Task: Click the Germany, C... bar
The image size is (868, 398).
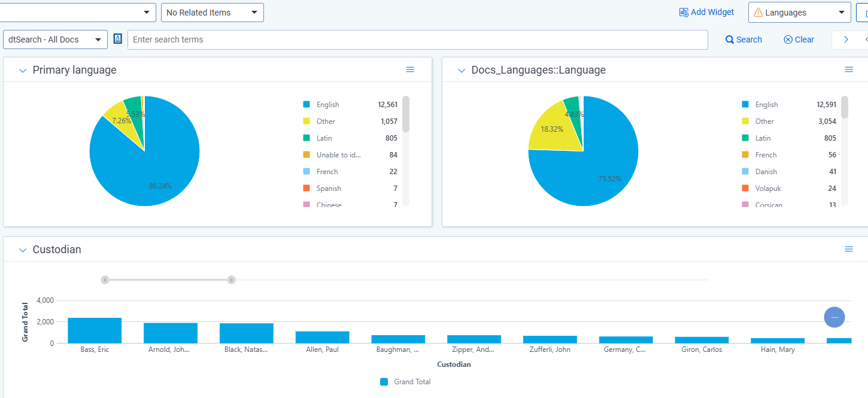Action: [626, 339]
